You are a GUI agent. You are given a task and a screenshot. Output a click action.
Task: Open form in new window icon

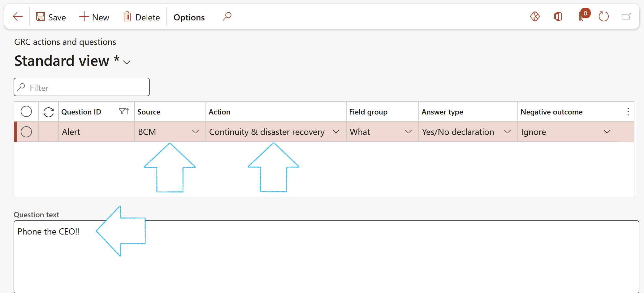[x=626, y=16]
